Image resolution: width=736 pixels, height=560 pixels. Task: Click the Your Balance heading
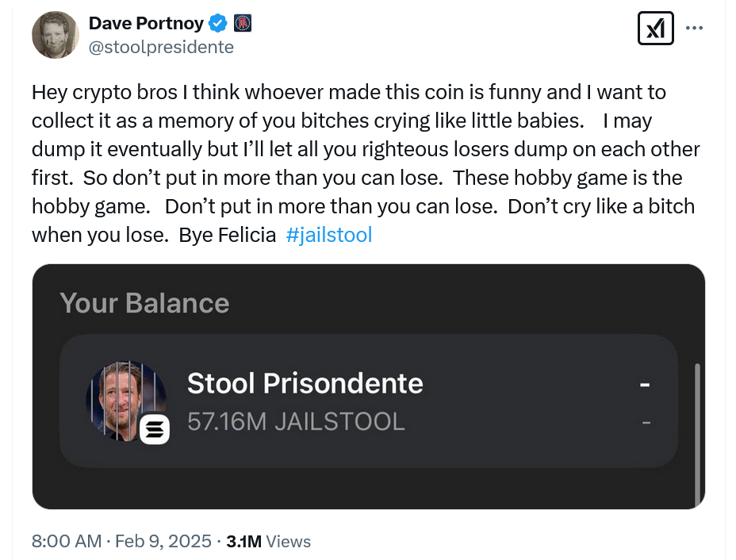(144, 303)
